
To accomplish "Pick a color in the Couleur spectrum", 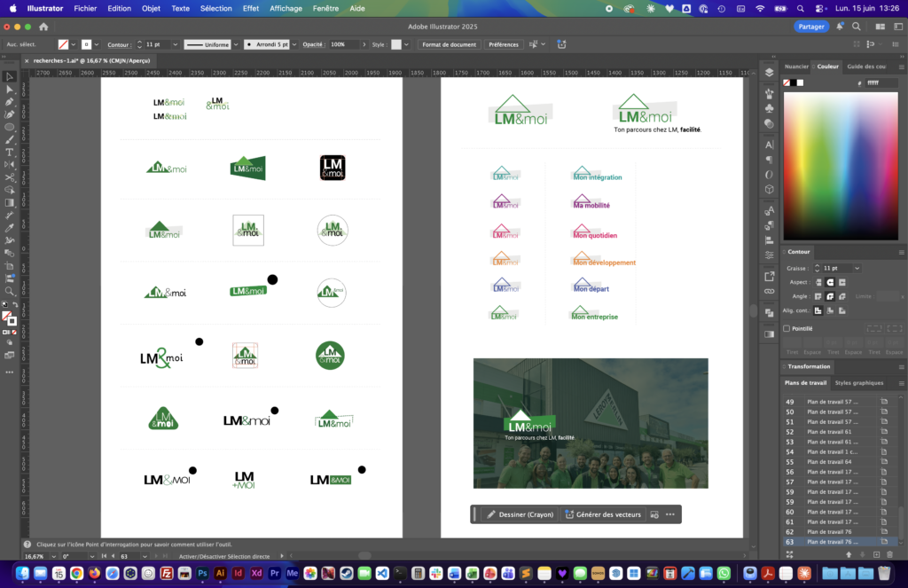I will coord(841,166).
